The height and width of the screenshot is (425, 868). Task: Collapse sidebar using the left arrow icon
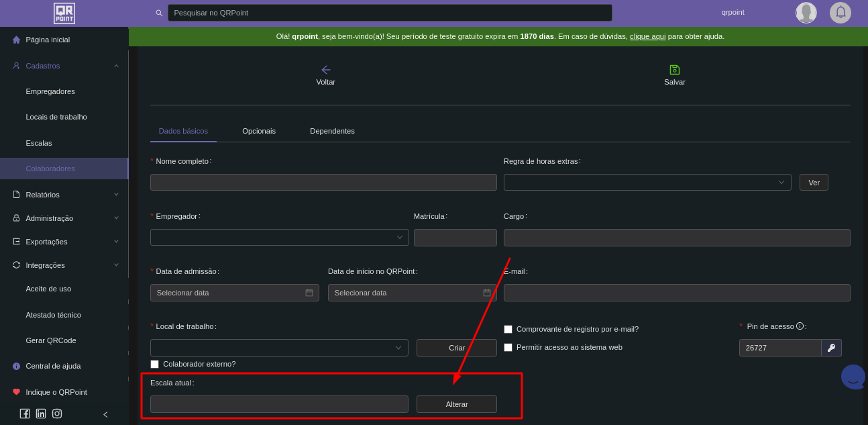pos(105,414)
